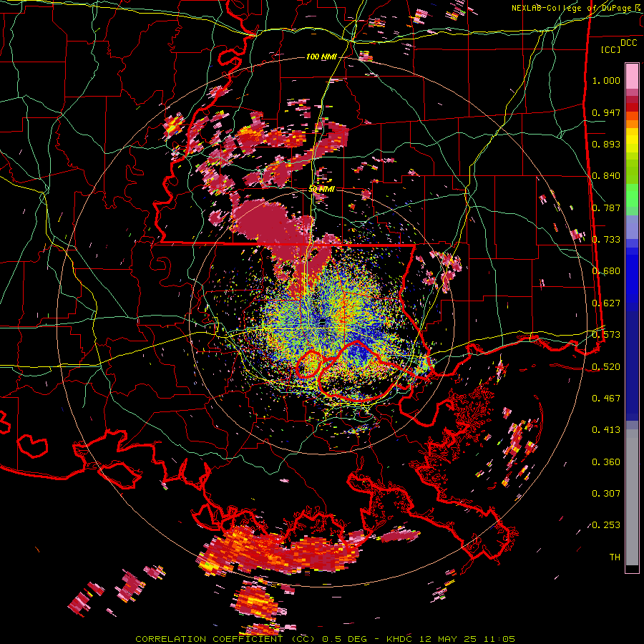Select the 0.893 scale value
The width and height of the screenshot is (644, 644).
pos(606,144)
